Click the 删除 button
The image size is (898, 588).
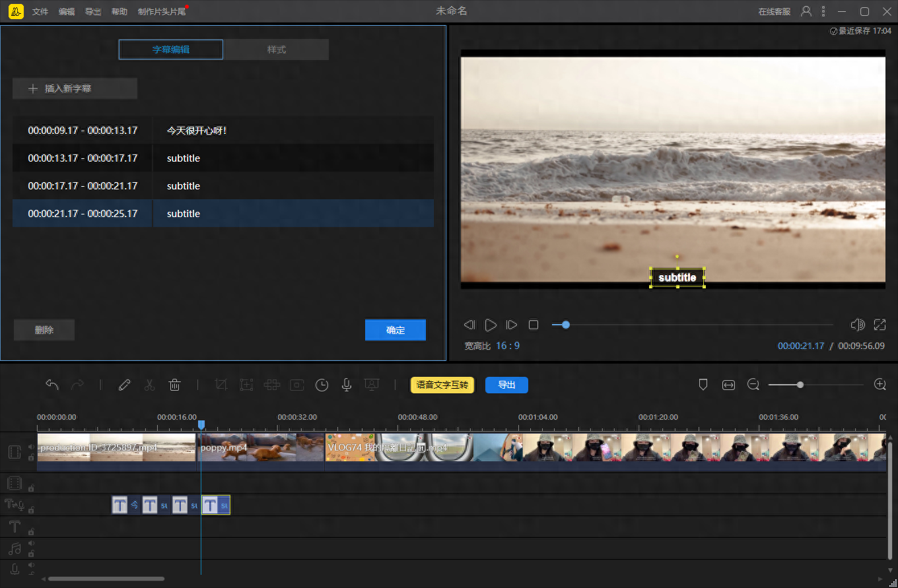(44, 330)
